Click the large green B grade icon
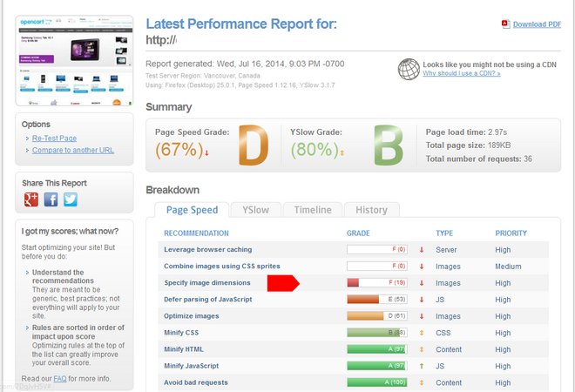This screenshot has height=392, width=575. click(x=389, y=145)
